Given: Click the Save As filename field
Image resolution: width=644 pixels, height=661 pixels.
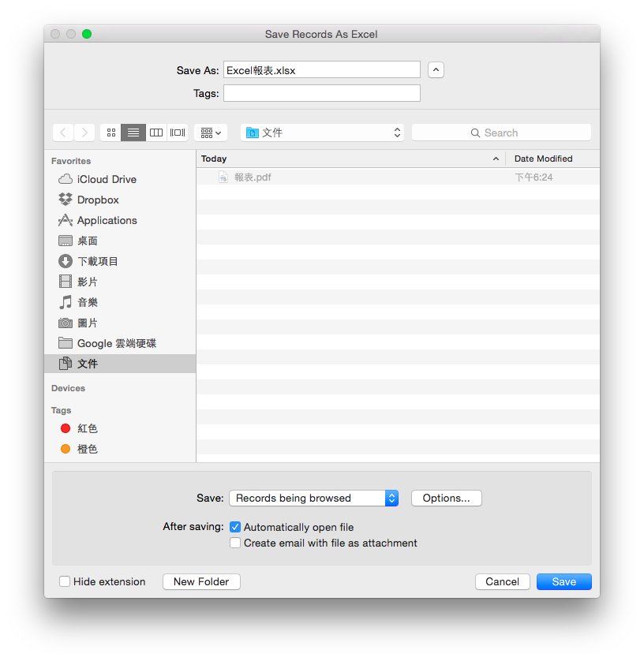Looking at the screenshot, I should [322, 70].
